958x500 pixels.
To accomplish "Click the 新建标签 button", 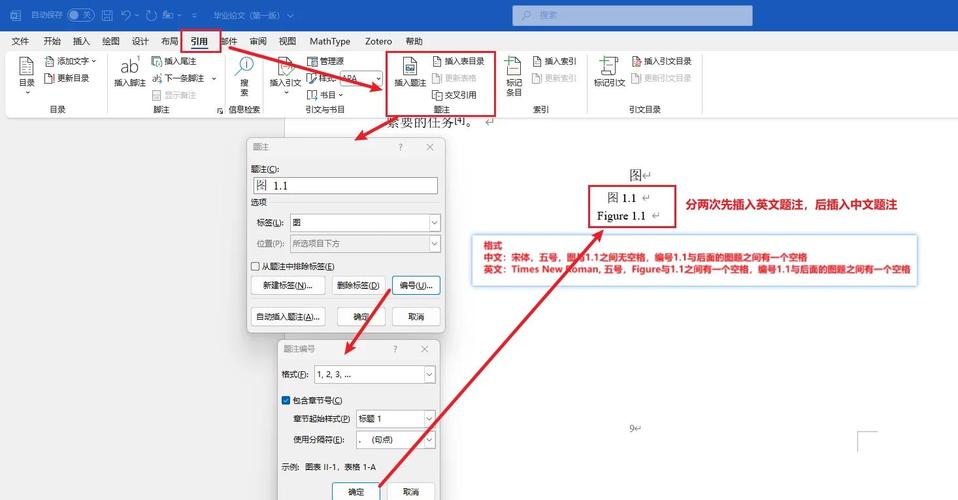I will 288,285.
